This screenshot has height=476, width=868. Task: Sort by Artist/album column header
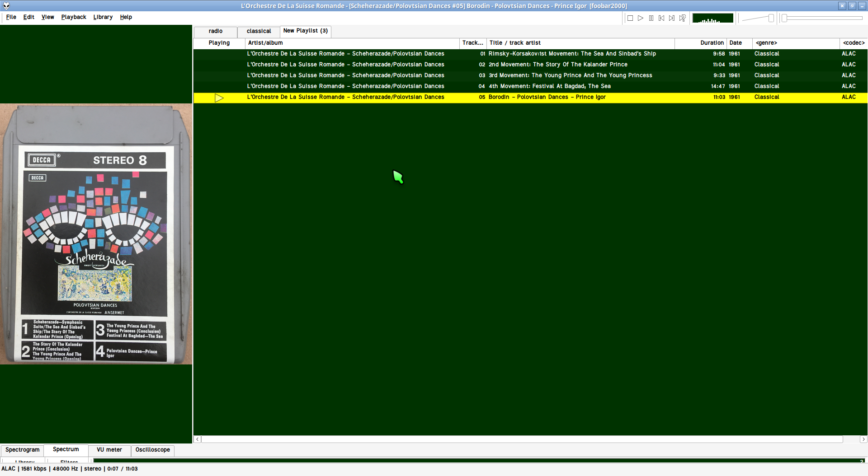(x=352, y=43)
